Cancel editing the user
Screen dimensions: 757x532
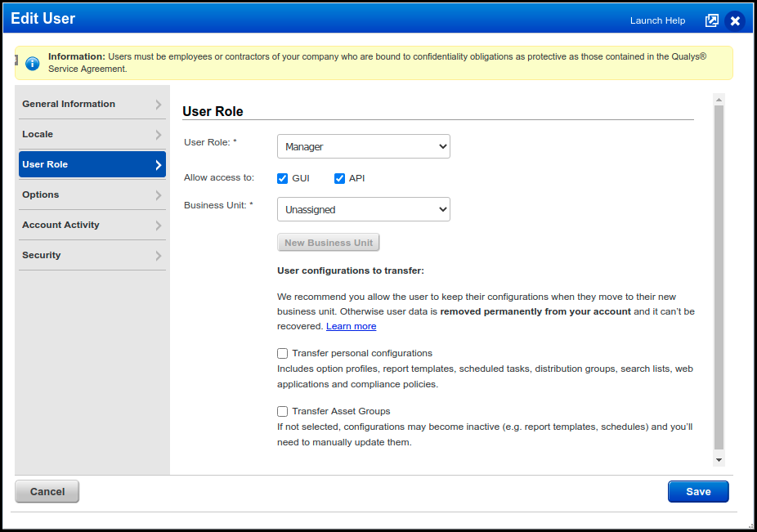pyautogui.click(x=47, y=491)
